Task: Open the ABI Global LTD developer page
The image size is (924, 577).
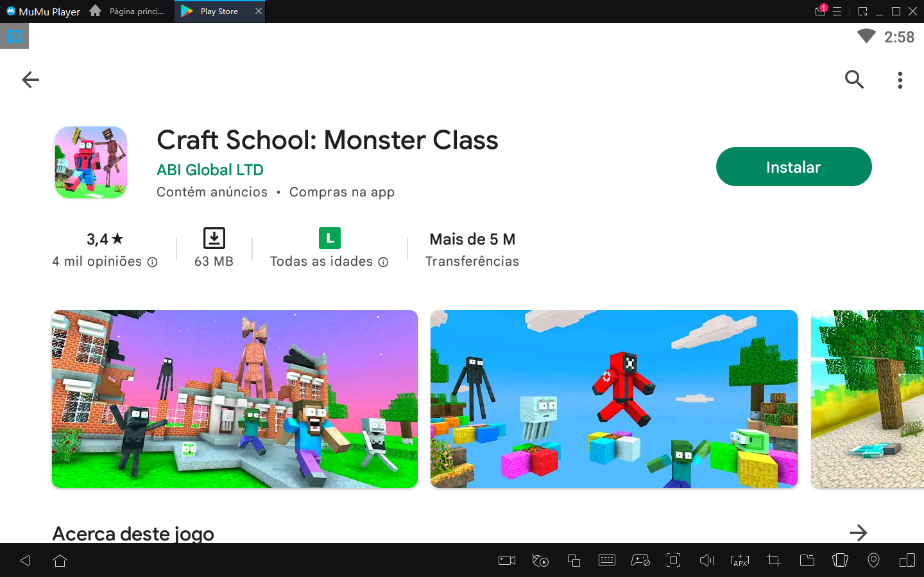Action: click(x=210, y=169)
